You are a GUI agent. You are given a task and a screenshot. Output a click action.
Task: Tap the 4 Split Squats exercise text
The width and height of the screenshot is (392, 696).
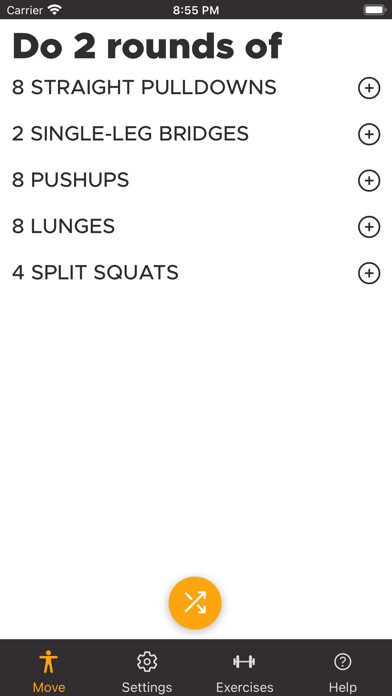tap(95, 273)
